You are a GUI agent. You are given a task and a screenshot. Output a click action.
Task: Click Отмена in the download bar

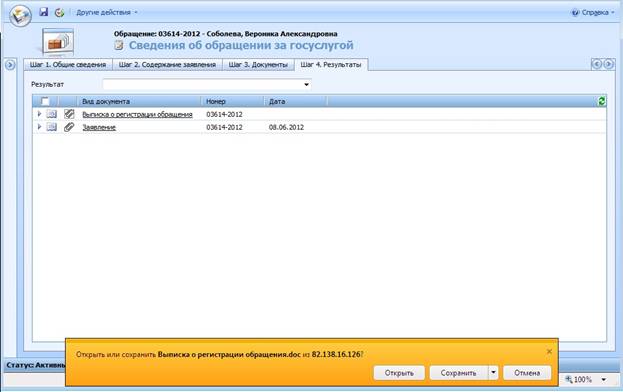point(527,373)
